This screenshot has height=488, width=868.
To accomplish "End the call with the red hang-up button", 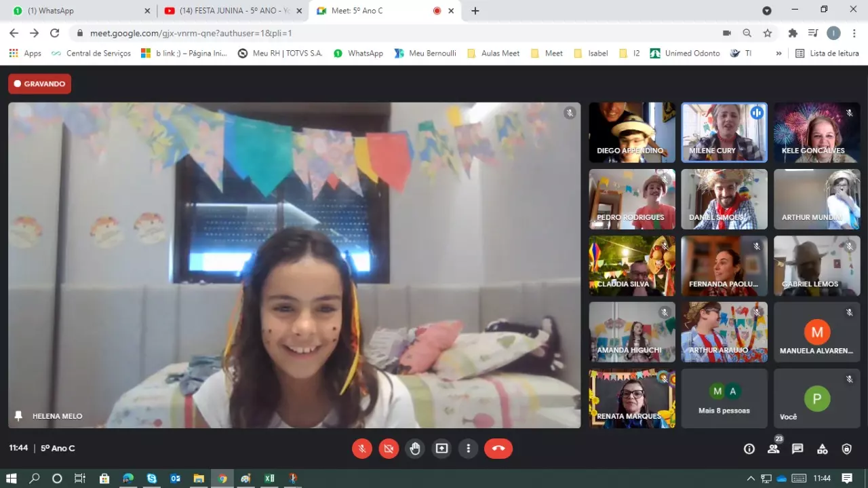I will click(x=498, y=449).
